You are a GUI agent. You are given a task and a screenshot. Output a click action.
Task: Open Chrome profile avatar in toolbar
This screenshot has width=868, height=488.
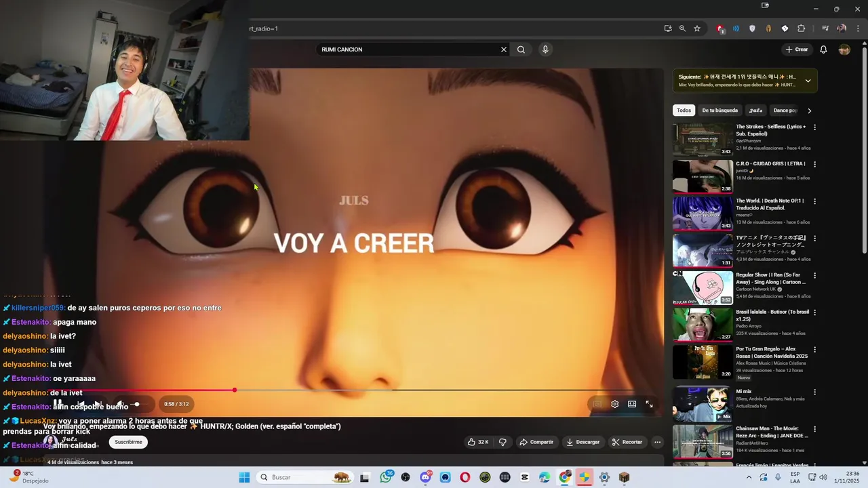[842, 28]
